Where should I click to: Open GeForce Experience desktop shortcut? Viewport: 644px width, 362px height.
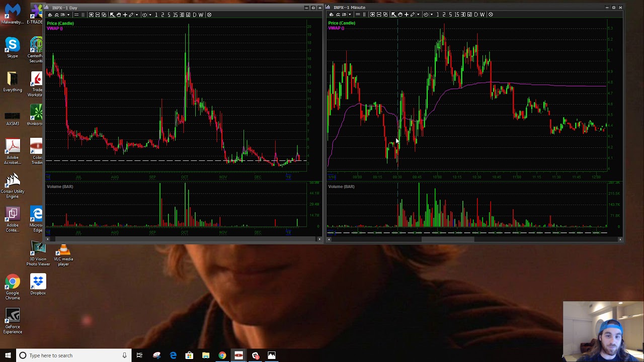pos(13,321)
